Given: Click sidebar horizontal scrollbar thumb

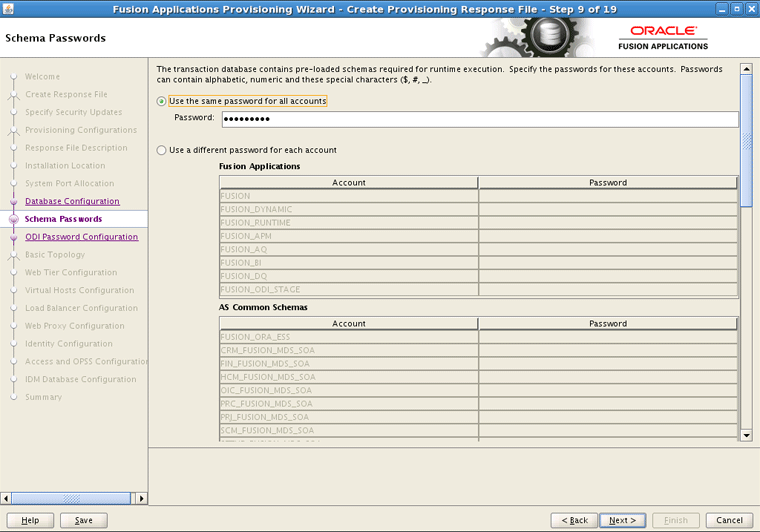Looking at the screenshot, I should pyautogui.click(x=71, y=498).
